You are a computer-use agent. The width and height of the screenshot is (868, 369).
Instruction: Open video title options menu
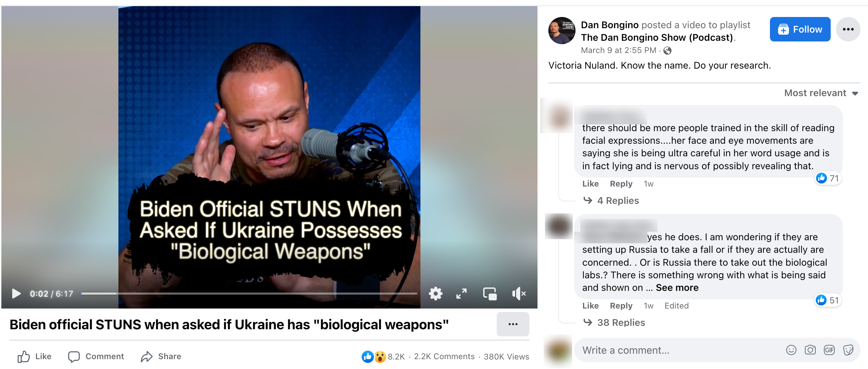point(513,324)
